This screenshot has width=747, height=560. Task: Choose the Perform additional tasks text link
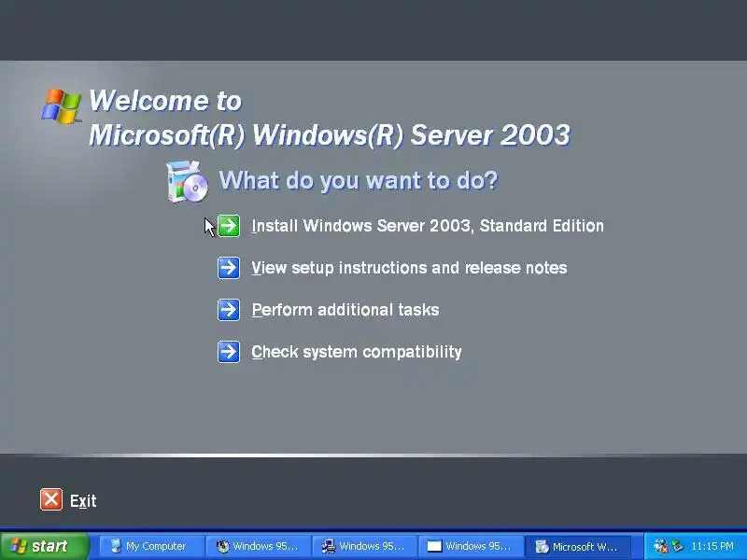tap(345, 310)
